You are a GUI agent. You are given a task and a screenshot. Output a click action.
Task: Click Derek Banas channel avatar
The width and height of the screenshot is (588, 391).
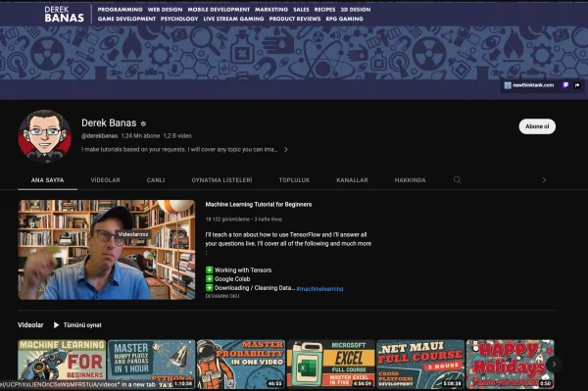pyautogui.click(x=45, y=136)
